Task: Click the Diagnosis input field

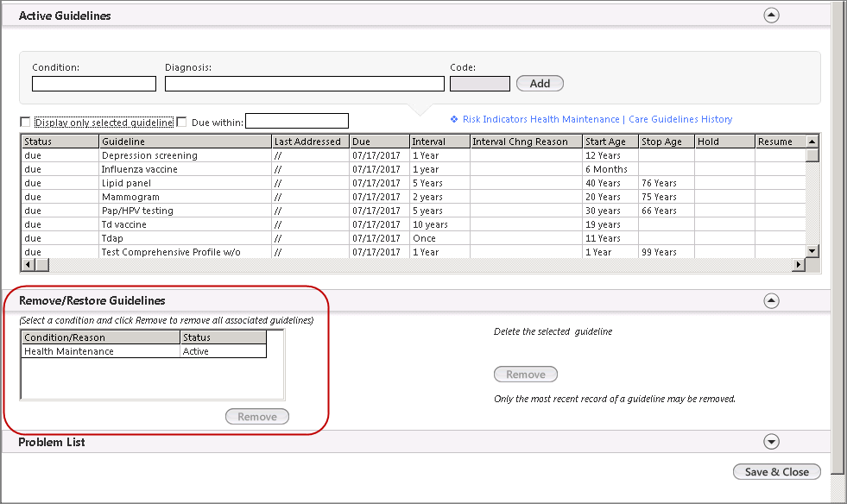Action: 305,84
